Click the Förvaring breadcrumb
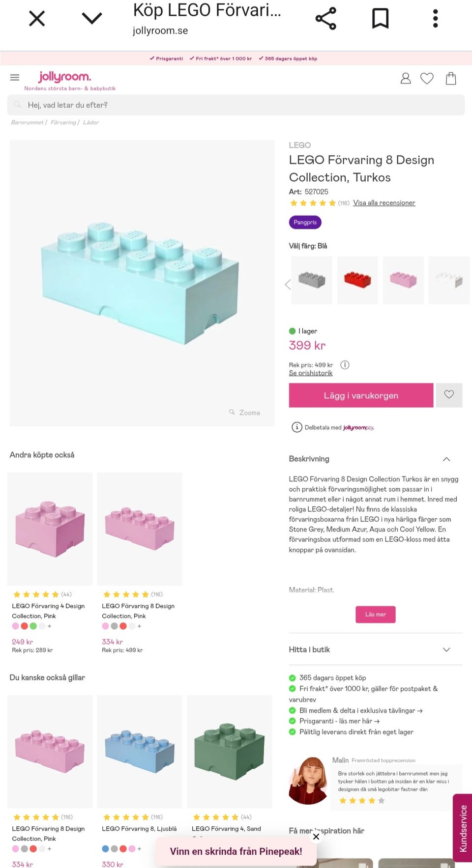 tap(63, 122)
